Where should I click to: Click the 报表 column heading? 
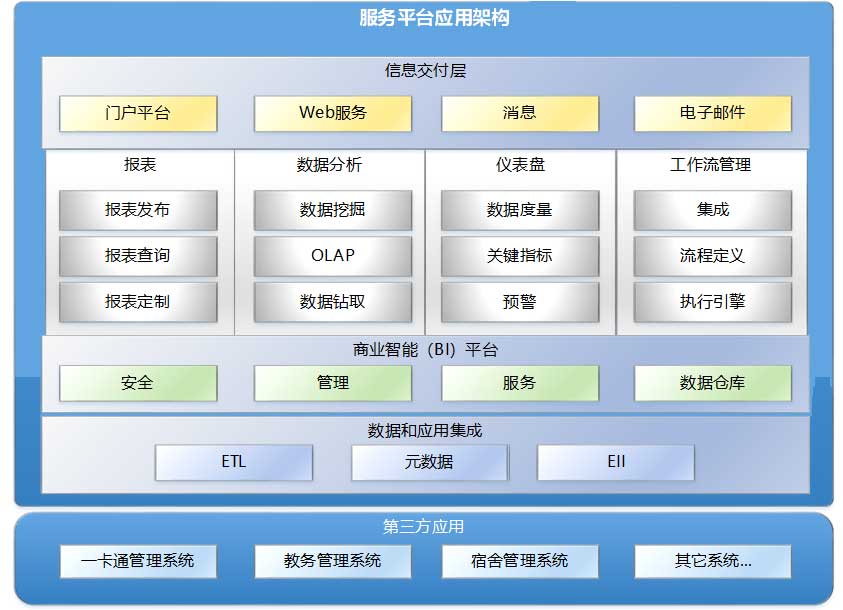pos(140,164)
